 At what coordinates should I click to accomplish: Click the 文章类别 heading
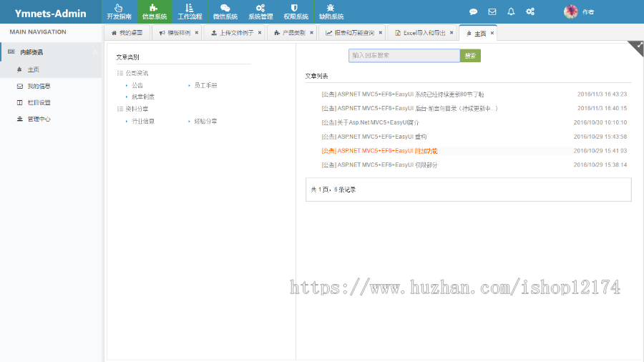(127, 57)
